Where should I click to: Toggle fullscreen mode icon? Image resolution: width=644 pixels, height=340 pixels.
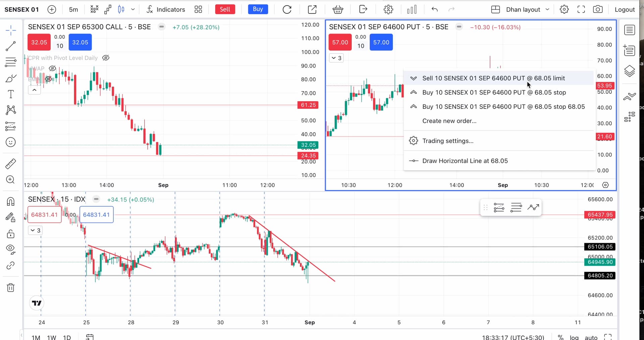point(581,9)
